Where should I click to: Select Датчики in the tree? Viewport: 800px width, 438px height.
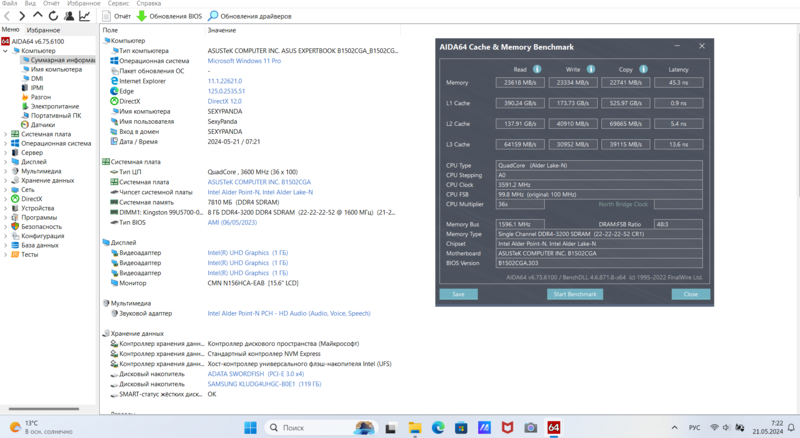coord(43,125)
